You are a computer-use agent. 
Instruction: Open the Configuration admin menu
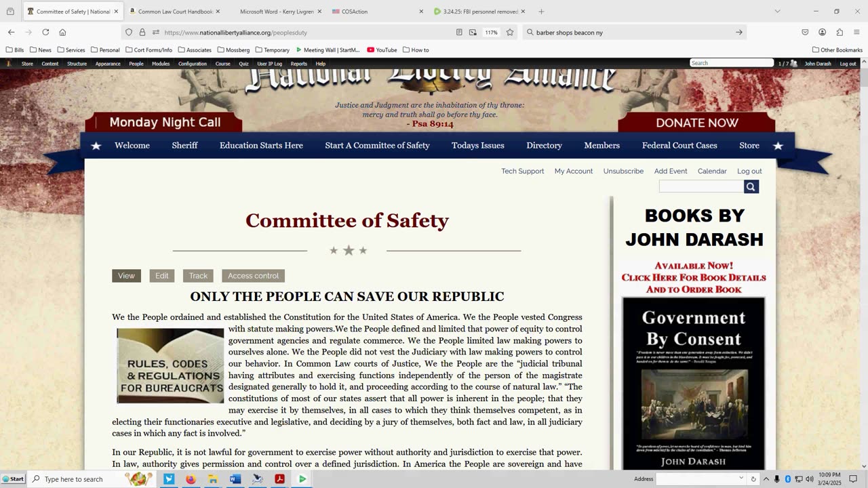pos(193,64)
